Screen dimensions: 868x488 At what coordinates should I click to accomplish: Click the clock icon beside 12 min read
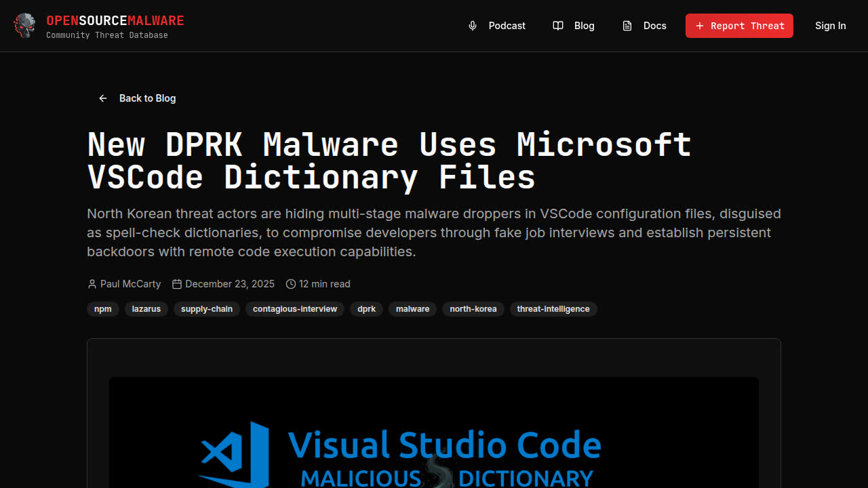pyautogui.click(x=291, y=284)
